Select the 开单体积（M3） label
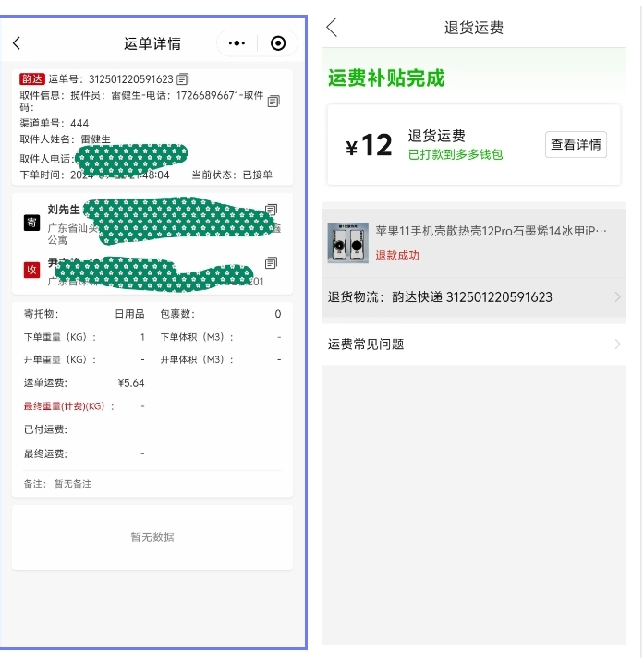The height and width of the screenshot is (664, 644). [x=197, y=359]
